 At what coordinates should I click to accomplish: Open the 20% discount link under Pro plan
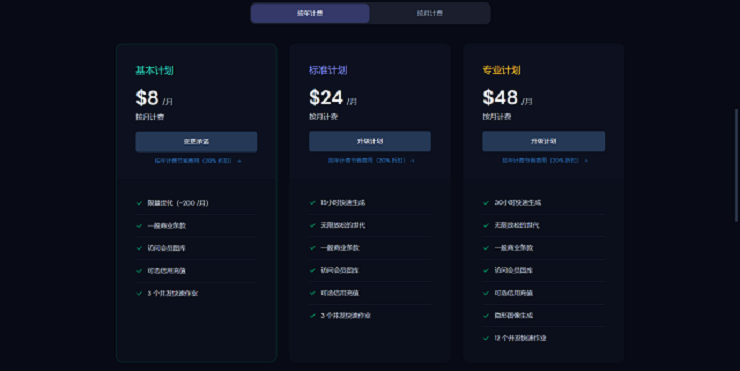point(545,160)
